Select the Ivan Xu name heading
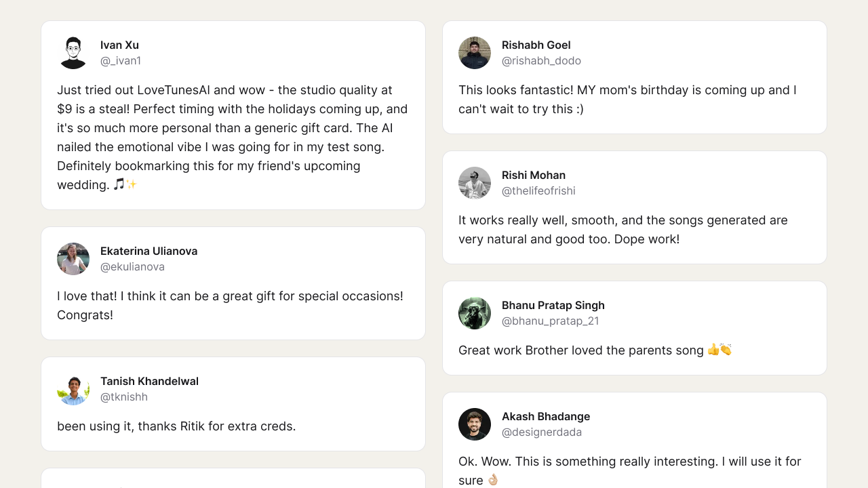This screenshot has height=488, width=868. tap(119, 45)
